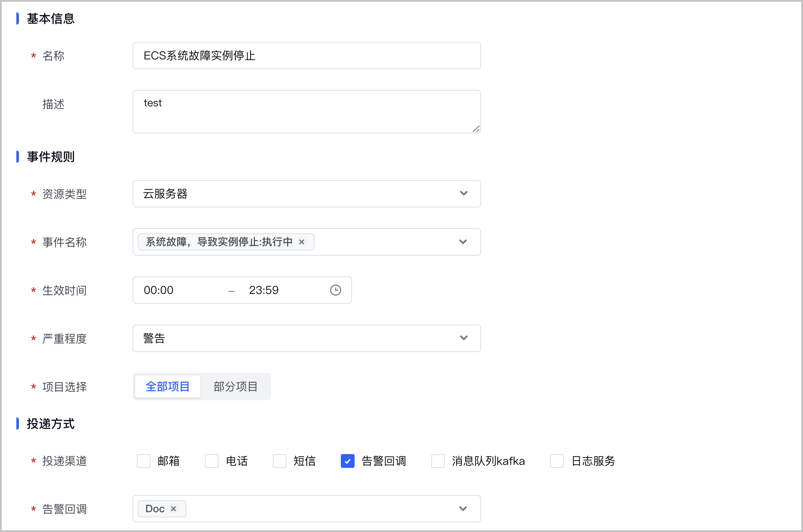Screen dimensions: 803x532
Task: Grab the textarea resize handle
Action: 476,129
